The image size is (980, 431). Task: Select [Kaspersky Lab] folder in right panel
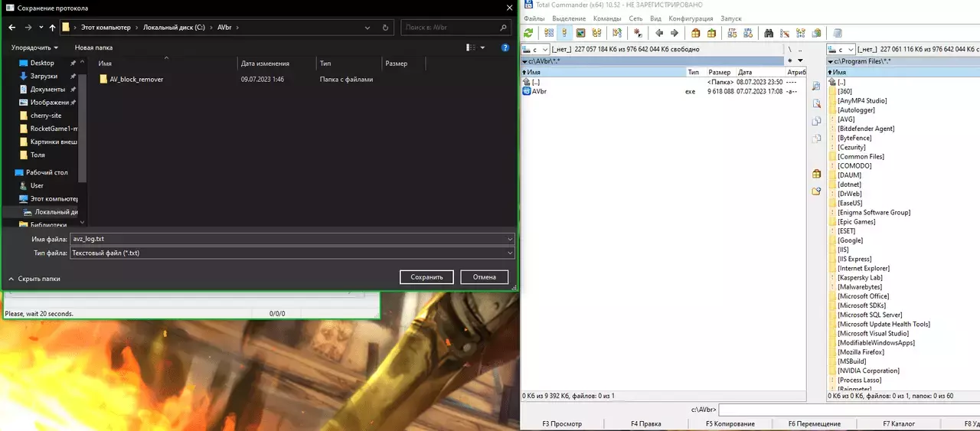pos(860,277)
